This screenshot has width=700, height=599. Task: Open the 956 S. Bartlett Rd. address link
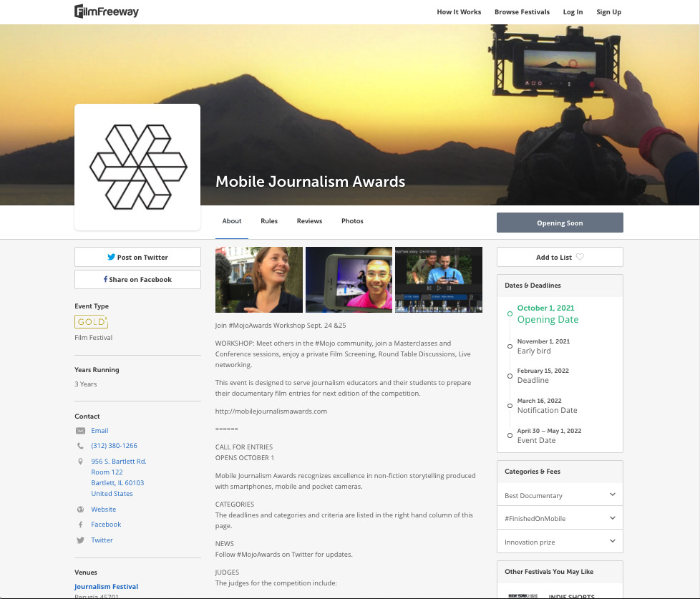click(x=119, y=477)
